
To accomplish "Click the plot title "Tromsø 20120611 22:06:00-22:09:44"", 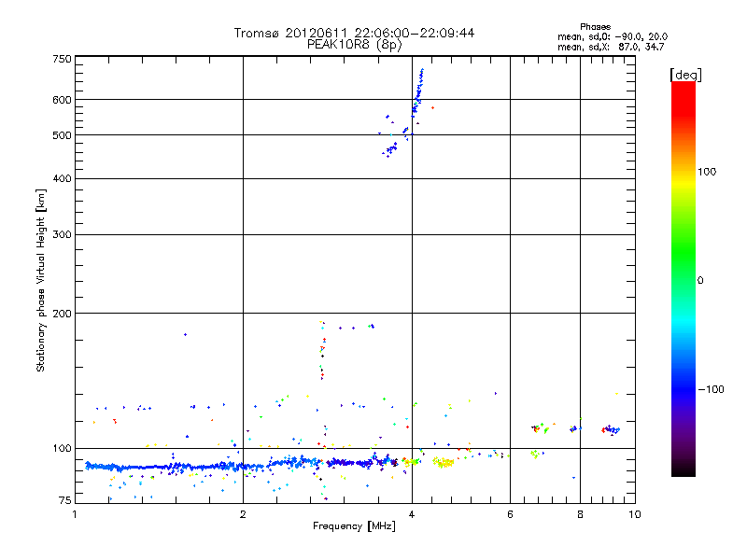I will (x=354, y=33).
